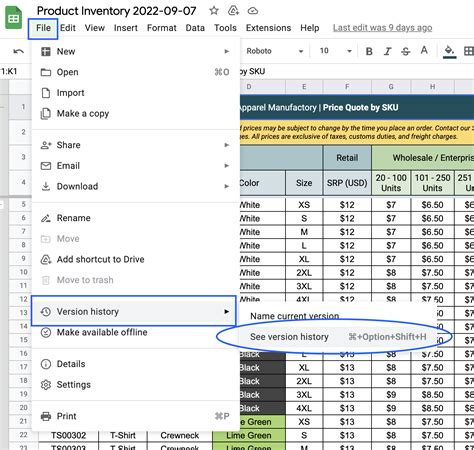Open the File menu

43,28
